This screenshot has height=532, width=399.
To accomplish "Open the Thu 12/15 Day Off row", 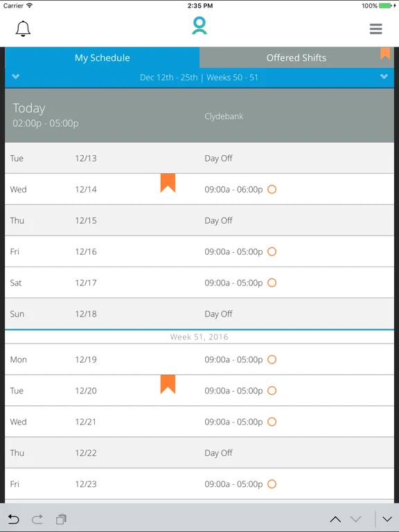I will pyautogui.click(x=199, y=220).
